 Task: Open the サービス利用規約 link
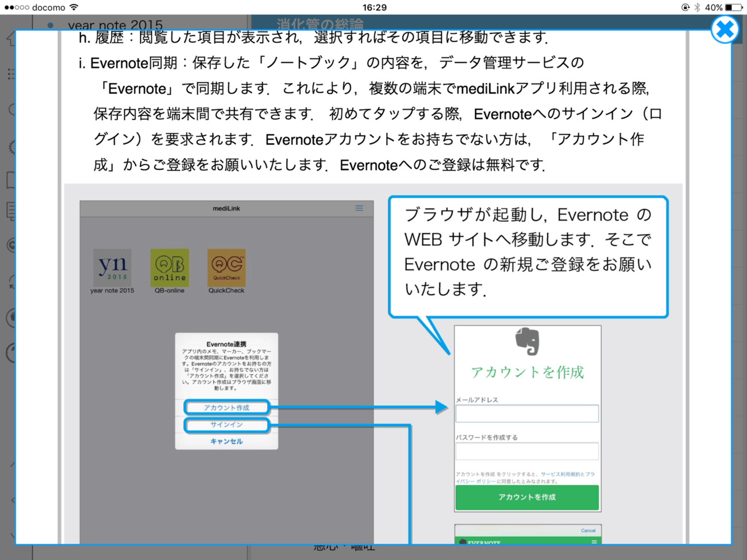click(x=560, y=474)
